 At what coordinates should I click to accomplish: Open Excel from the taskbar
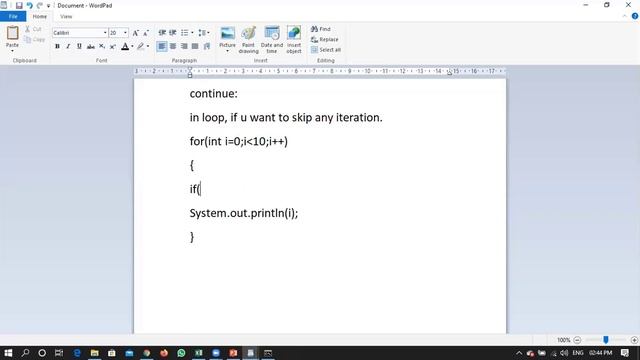pos(198,353)
